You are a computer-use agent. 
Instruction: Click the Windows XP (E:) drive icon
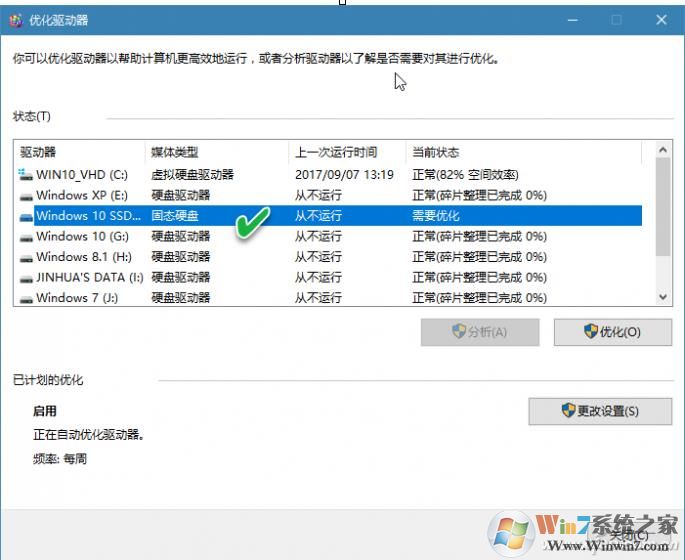(x=25, y=196)
